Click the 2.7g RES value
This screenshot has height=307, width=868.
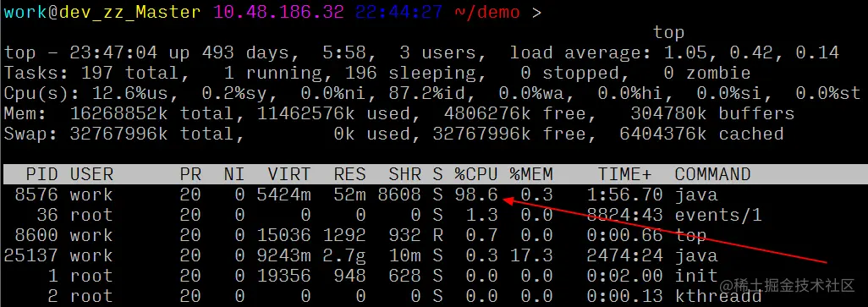344,255
